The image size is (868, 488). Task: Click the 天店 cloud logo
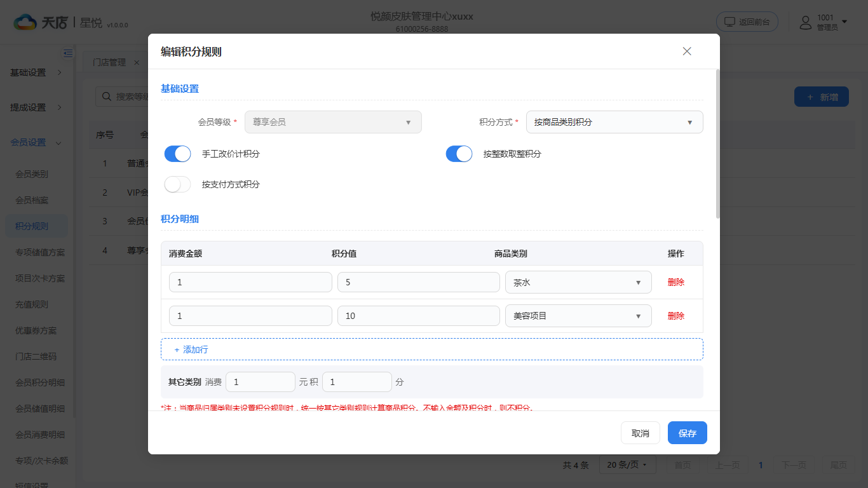[x=25, y=22]
